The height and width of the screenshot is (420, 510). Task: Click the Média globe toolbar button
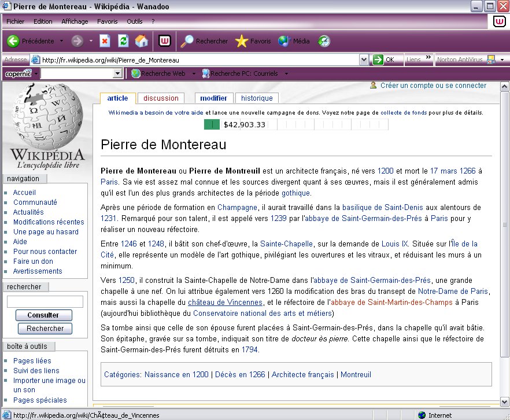[284, 41]
